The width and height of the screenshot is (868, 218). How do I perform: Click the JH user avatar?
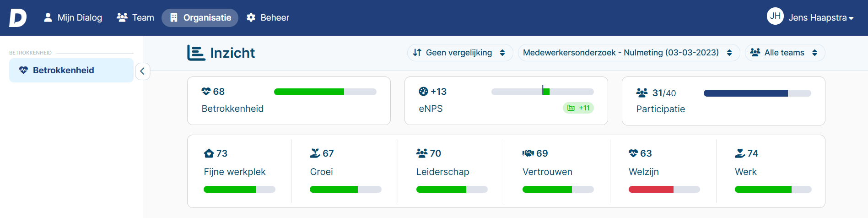tap(775, 16)
